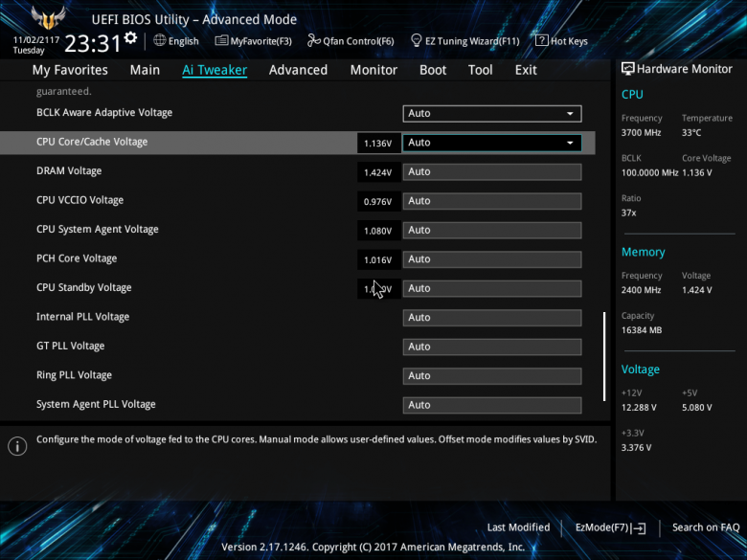Open MyFavorite(F3) list icon
Image resolution: width=747 pixels, height=560 pixels.
click(221, 40)
